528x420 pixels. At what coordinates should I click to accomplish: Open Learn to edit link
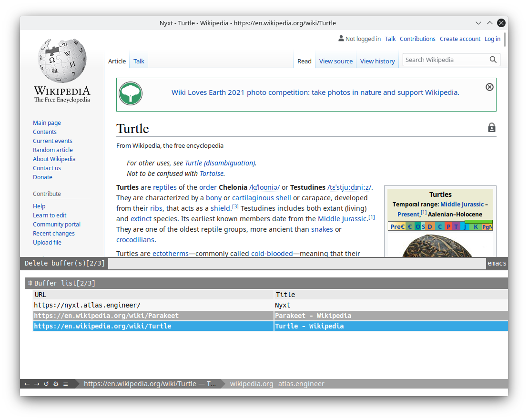(x=50, y=215)
